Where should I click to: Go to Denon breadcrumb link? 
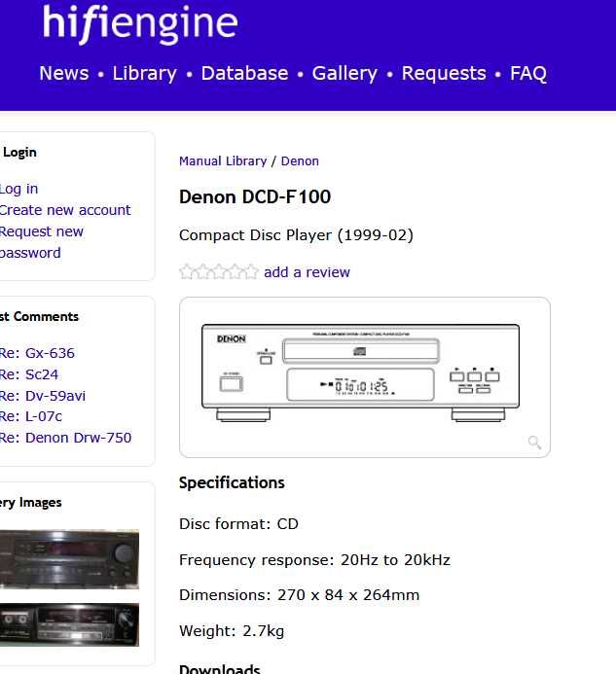300,161
